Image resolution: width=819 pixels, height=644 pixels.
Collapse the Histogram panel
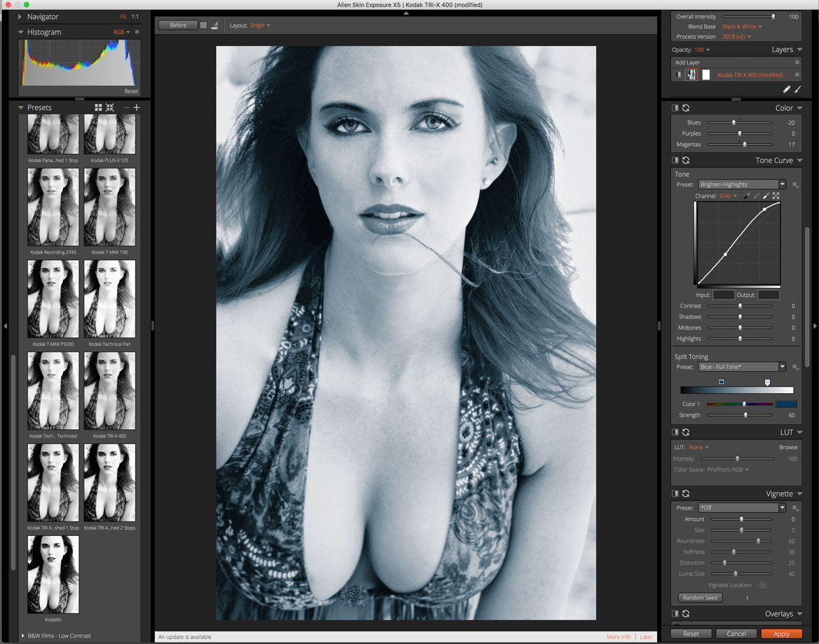coord(21,31)
